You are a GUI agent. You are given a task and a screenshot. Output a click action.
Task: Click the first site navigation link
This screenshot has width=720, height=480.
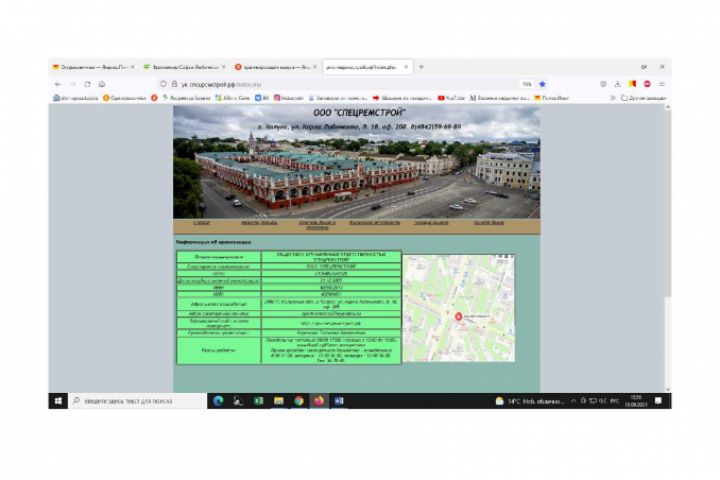(x=201, y=222)
